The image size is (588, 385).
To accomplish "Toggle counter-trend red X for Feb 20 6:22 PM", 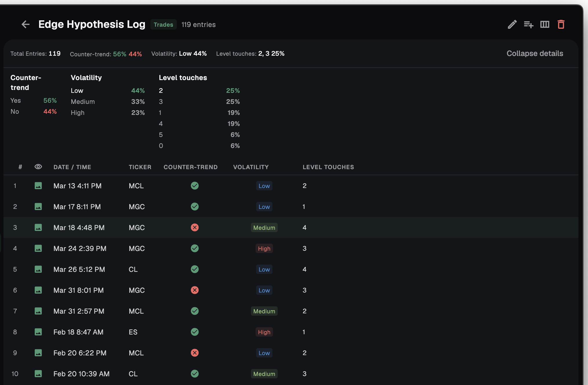I will [195, 353].
